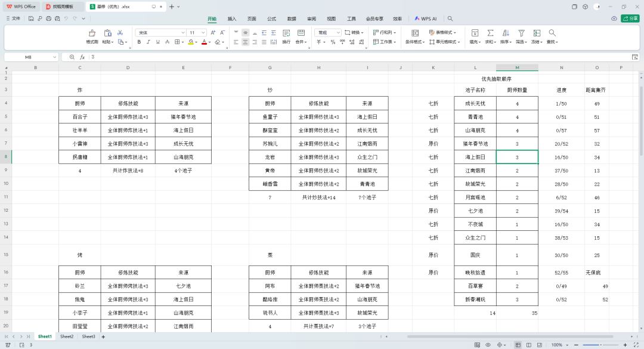
Task: Toggle Italic formatting
Action: [148, 42]
